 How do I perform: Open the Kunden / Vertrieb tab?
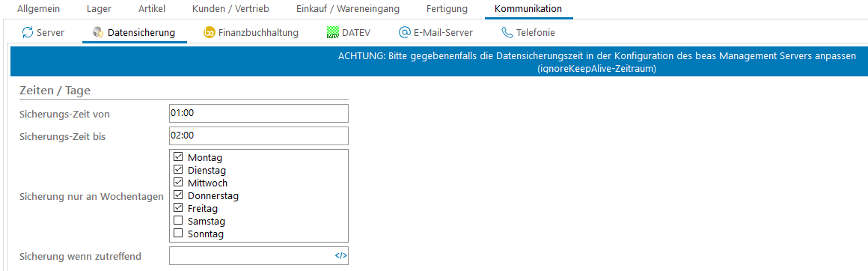(230, 9)
